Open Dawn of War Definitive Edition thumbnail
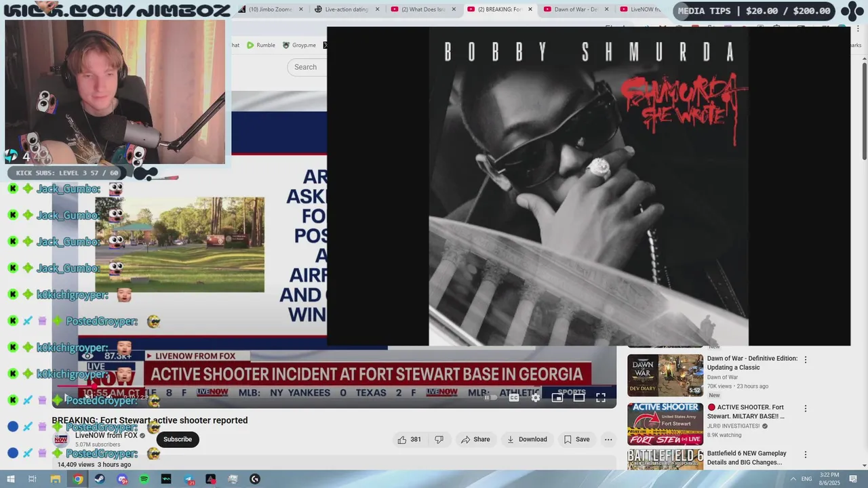Viewport: 868px width, 488px height. coord(665,375)
